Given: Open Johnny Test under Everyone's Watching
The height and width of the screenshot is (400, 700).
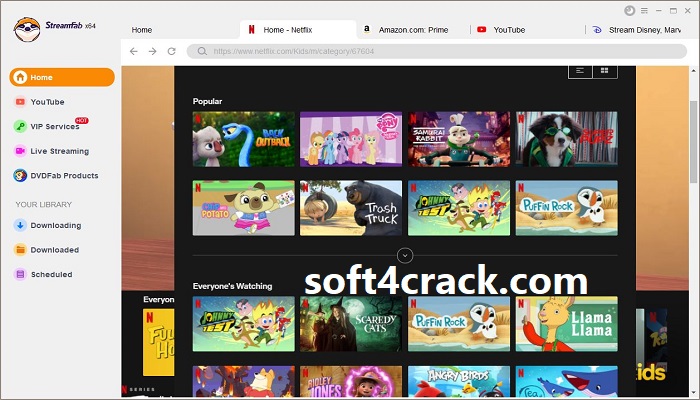Looking at the screenshot, I should click(x=244, y=324).
